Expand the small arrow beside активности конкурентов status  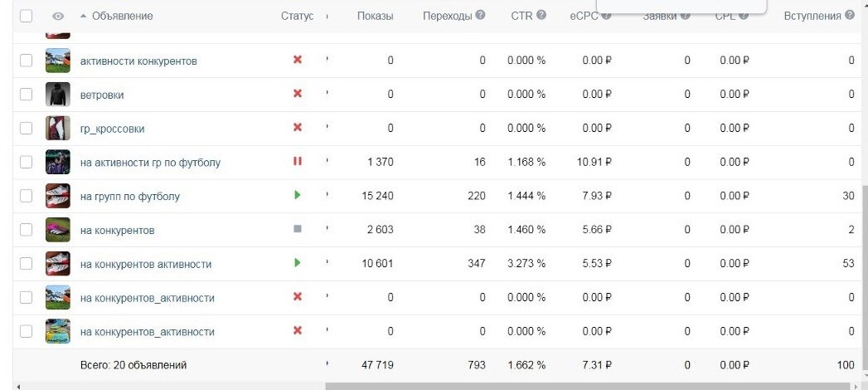pyautogui.click(x=327, y=60)
